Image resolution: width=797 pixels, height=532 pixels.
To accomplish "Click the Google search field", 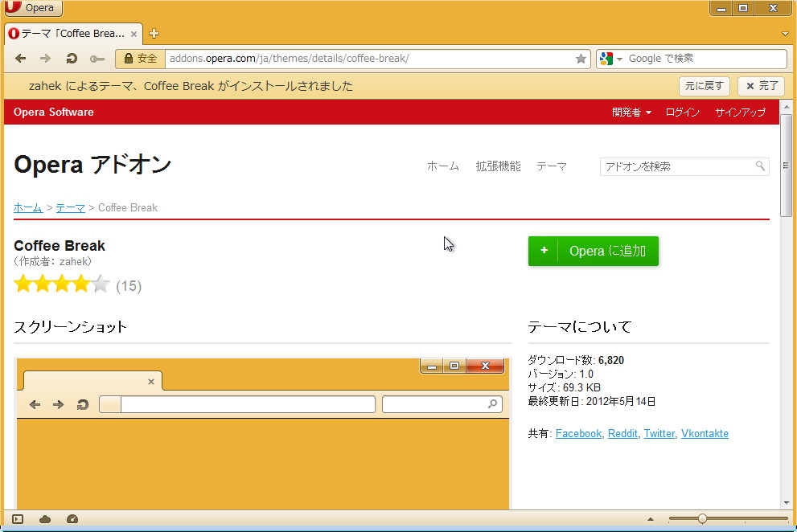I will click(705, 59).
